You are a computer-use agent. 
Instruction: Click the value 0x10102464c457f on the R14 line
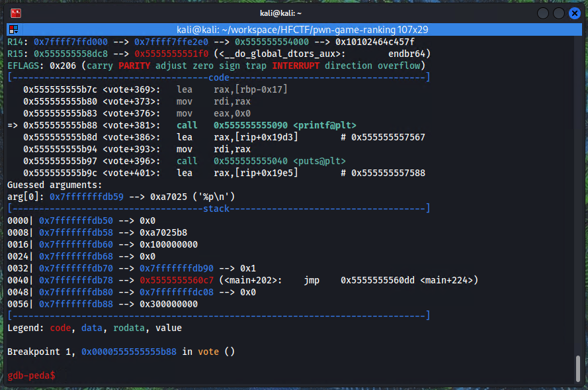(x=374, y=42)
